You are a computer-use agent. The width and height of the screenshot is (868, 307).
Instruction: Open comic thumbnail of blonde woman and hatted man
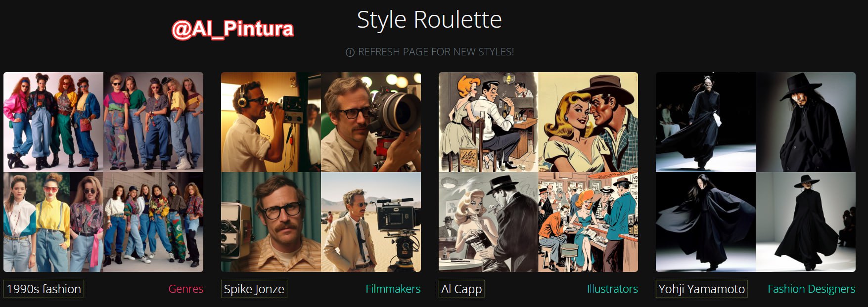pos(588,122)
